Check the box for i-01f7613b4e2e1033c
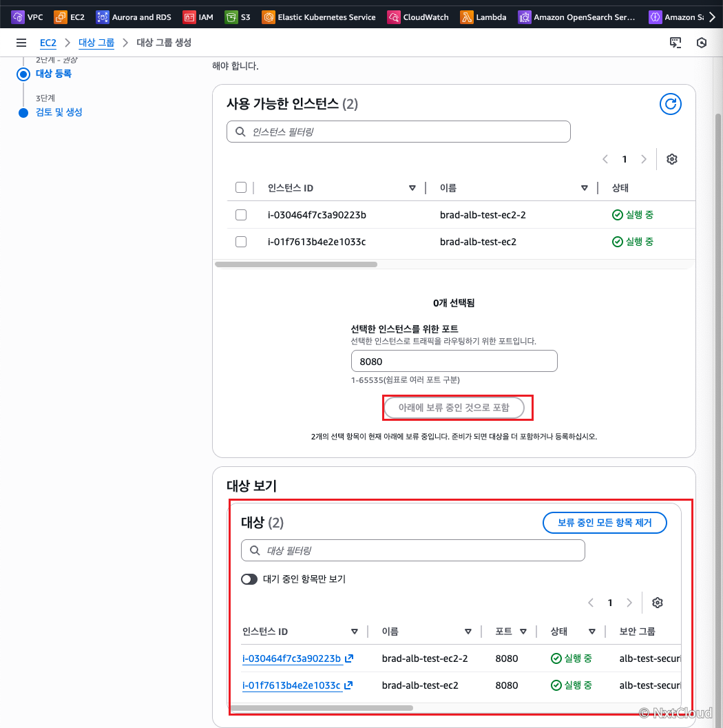This screenshot has width=723, height=728. pos(241,242)
